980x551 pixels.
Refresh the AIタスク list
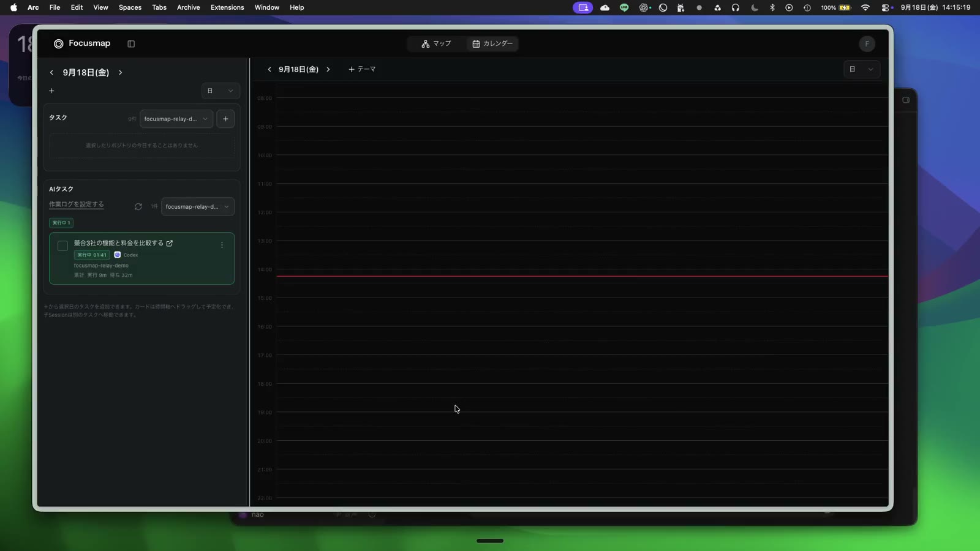click(138, 207)
